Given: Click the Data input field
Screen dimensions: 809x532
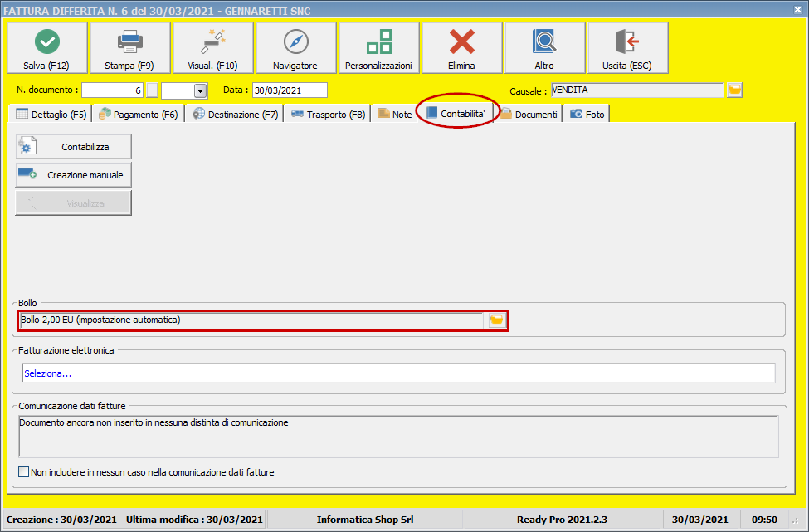Looking at the screenshot, I should (290, 90).
